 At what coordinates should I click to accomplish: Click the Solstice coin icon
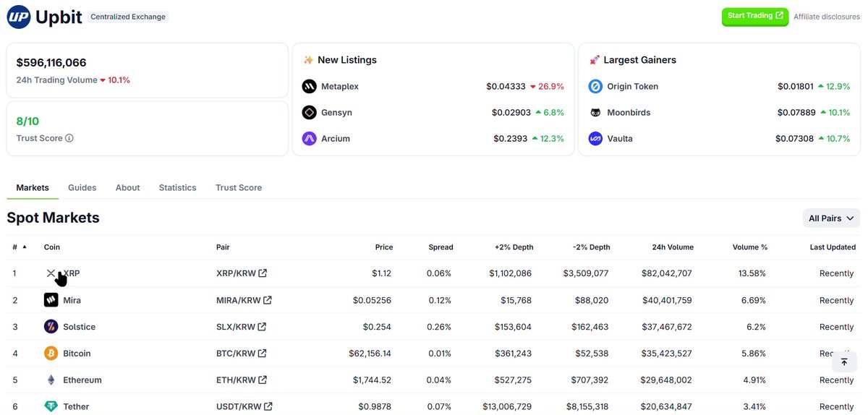pos(51,327)
